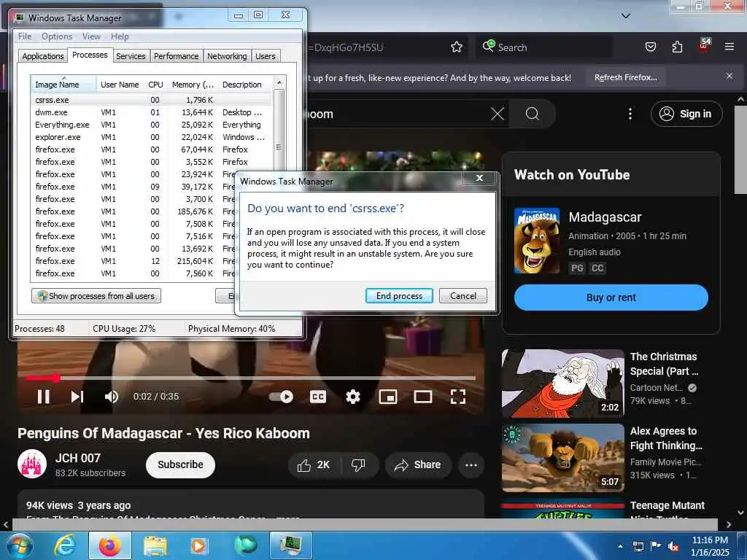The width and height of the screenshot is (747, 560).
Task: Bookmark page with star icon
Action: pyautogui.click(x=457, y=47)
